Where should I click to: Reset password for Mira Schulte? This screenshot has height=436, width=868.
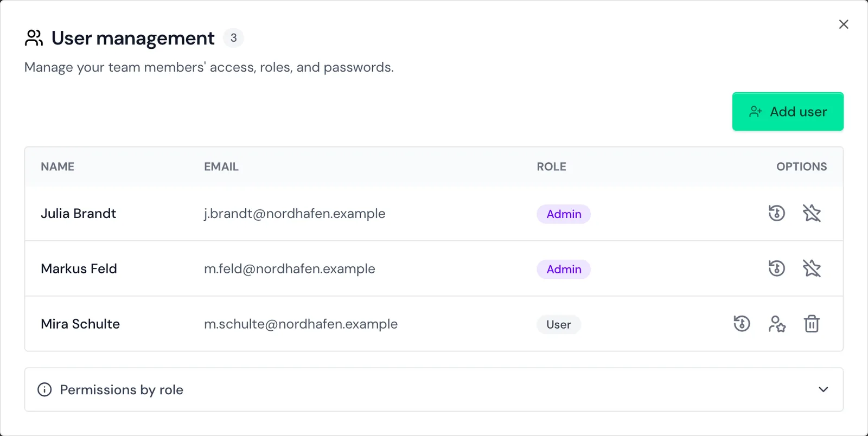click(x=742, y=324)
